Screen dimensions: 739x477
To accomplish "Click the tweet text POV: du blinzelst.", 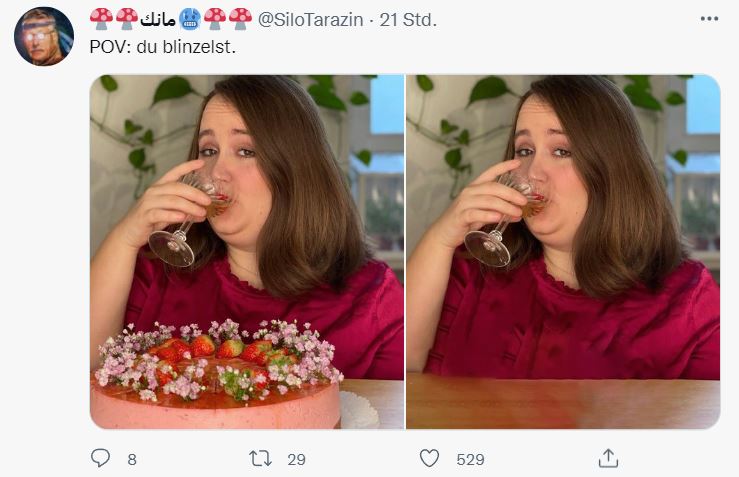I will (163, 48).
